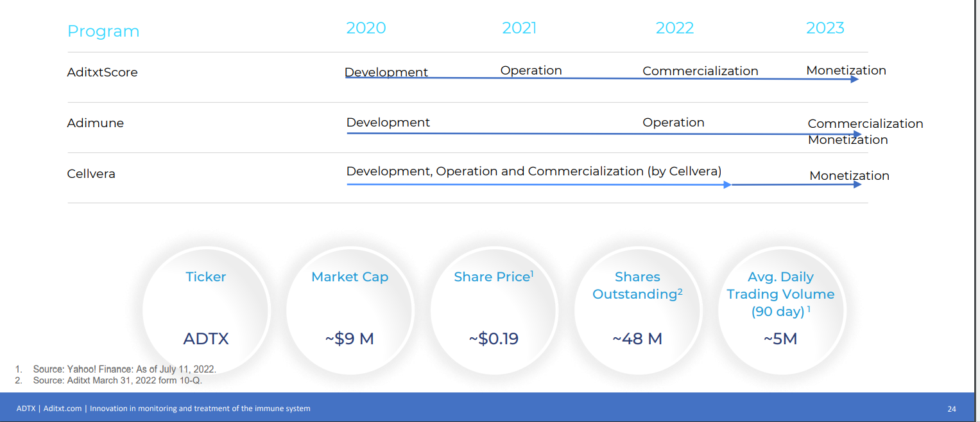Select the Operation label in Adimune row
Image resolution: width=980 pixels, height=422 pixels.
click(673, 123)
